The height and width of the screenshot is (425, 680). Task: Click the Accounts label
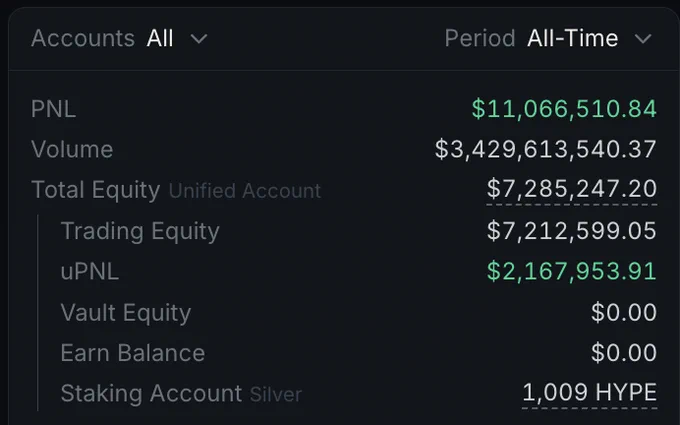(x=83, y=39)
